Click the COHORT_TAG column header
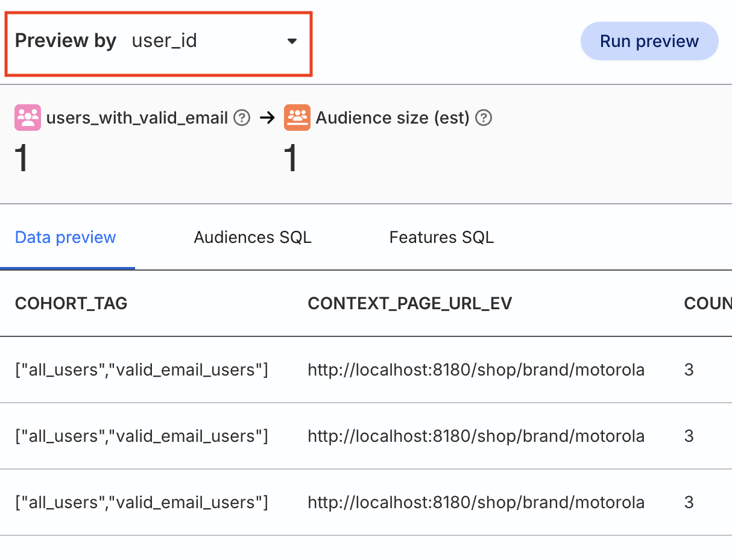 point(71,303)
